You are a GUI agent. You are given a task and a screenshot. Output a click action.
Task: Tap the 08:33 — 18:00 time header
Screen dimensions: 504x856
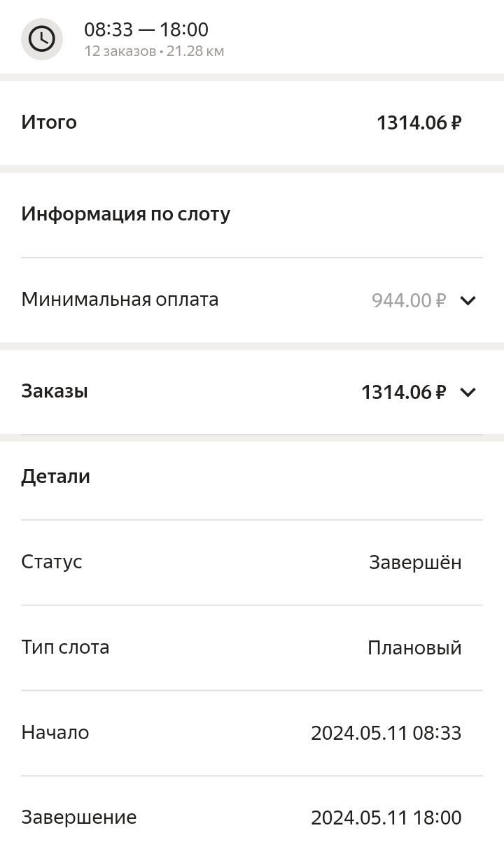point(146,29)
